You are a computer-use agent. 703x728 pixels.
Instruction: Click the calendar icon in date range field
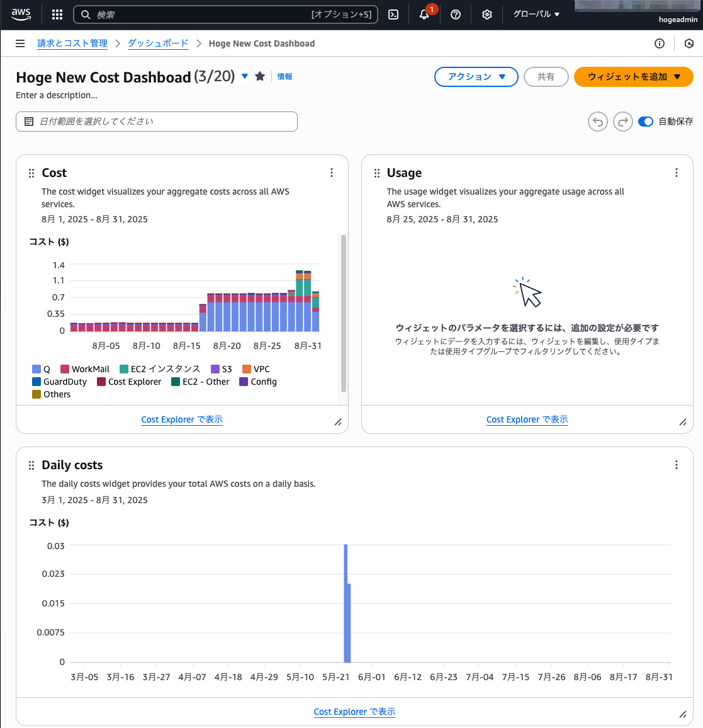(x=29, y=122)
